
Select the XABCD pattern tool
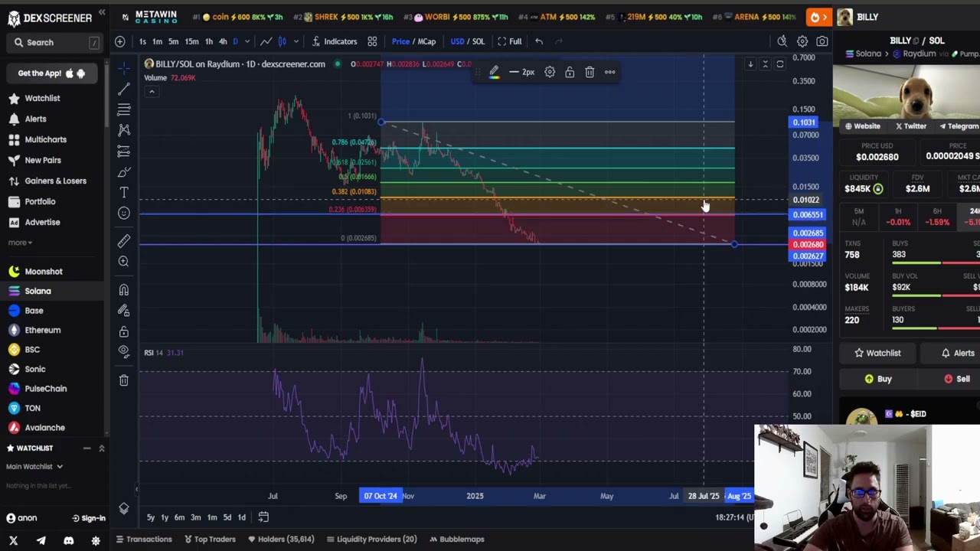click(124, 131)
